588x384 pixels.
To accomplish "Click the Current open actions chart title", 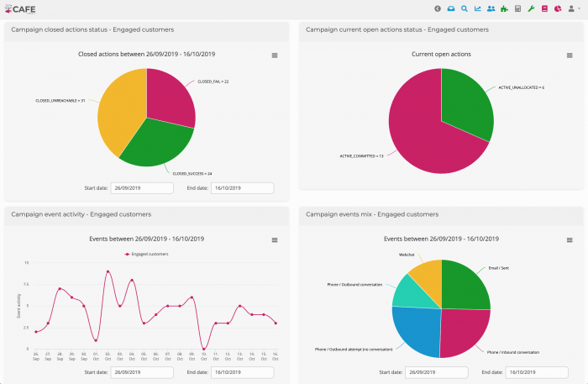I will tap(441, 54).
